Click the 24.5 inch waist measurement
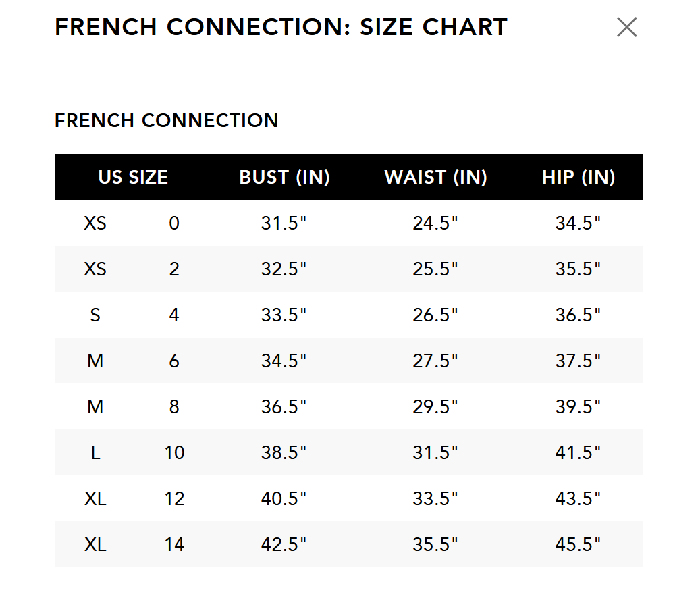 point(435,223)
